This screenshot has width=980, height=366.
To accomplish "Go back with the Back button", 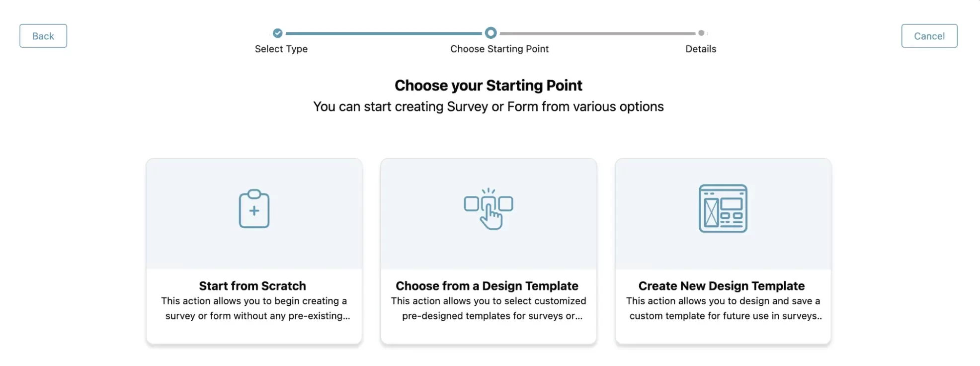I will pos(43,36).
